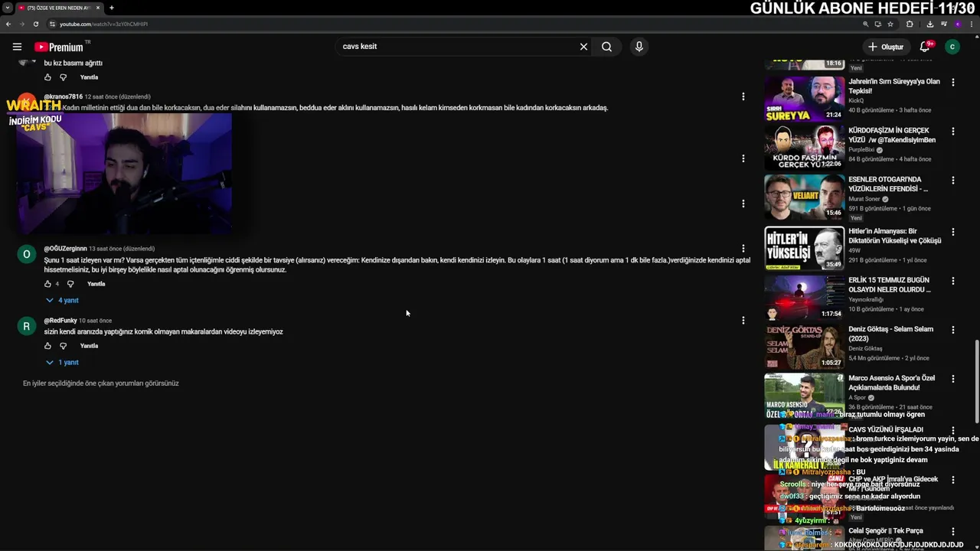Open options for ESENLER OTOGARI'NDA video
980x551 pixels.
click(953, 181)
